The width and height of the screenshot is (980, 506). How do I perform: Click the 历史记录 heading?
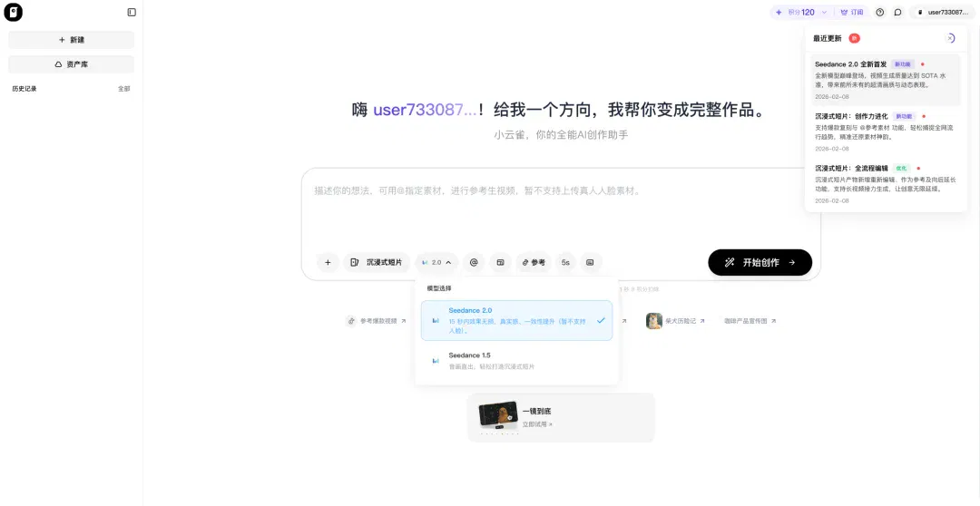pos(24,89)
